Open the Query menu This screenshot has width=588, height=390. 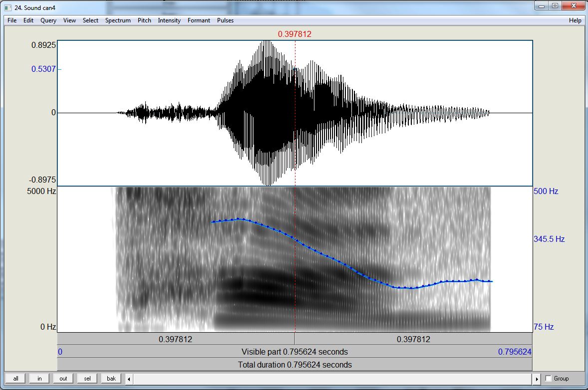48,20
